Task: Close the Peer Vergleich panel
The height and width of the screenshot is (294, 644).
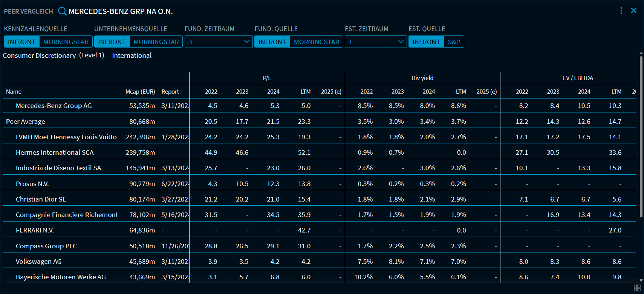Action: pyautogui.click(x=634, y=11)
